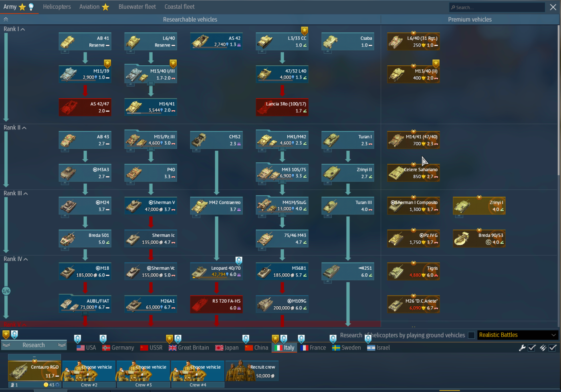
Task: Click the gold star badge above the Research button
Action: coord(6,334)
